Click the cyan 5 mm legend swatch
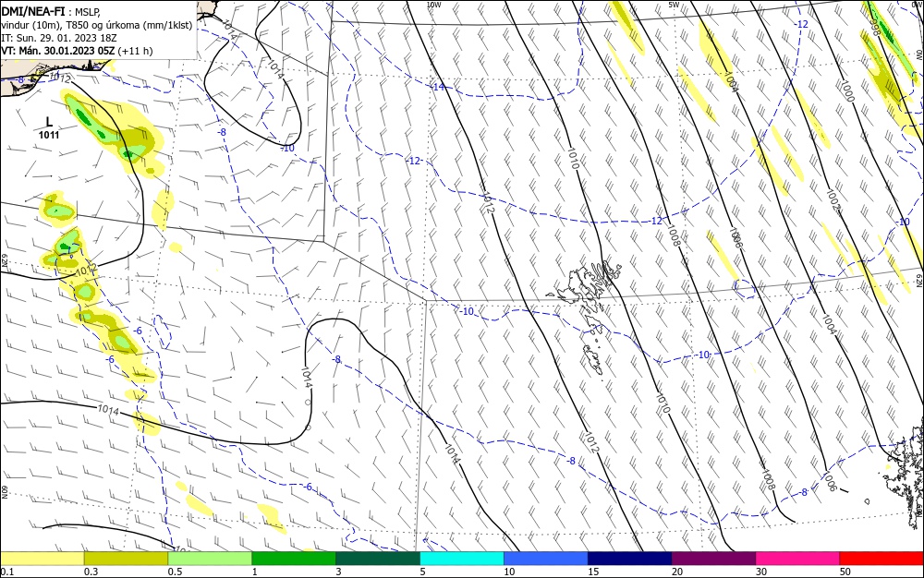This screenshot has height=578, width=924. click(462, 559)
